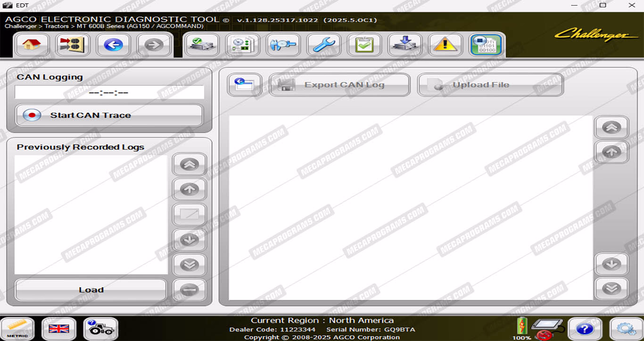Jump to bottom of recorded logs list
644x341 pixels.
point(190,265)
